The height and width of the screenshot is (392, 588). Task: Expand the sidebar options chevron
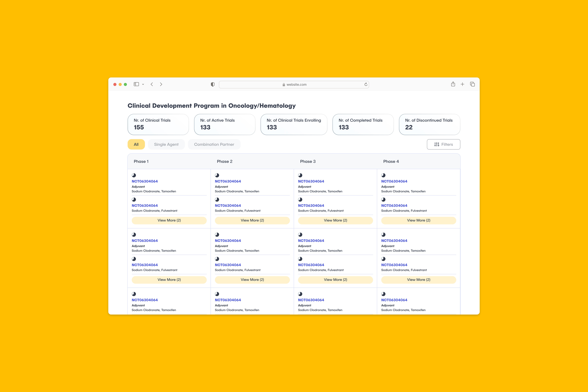coord(143,84)
